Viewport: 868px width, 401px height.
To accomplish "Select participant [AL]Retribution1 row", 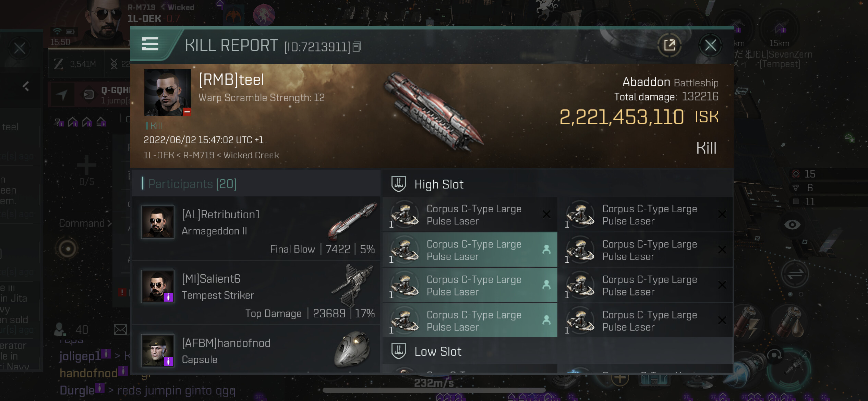I will coord(256,228).
